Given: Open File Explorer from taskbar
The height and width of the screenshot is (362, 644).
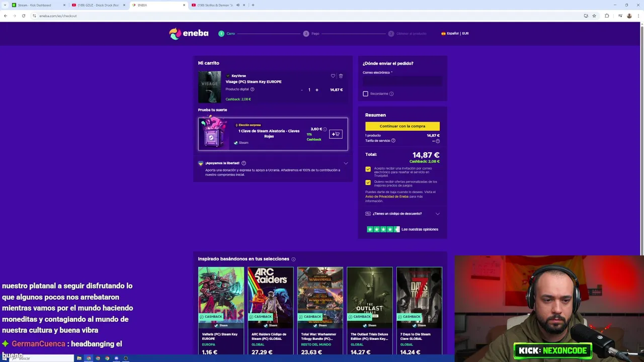Looking at the screenshot, I should click(x=79, y=358).
